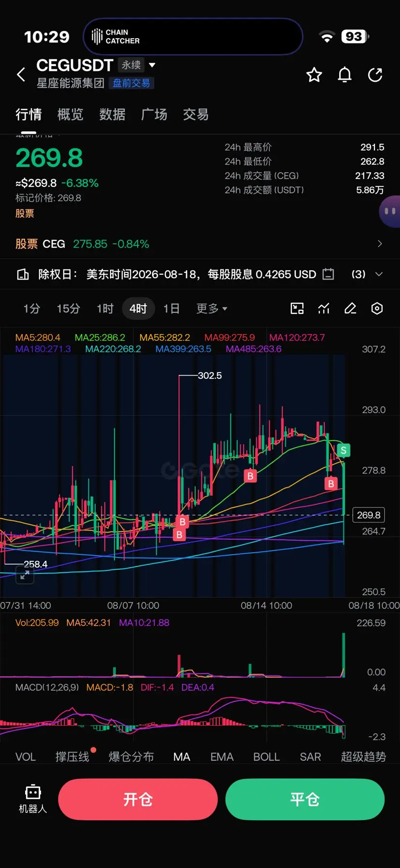The height and width of the screenshot is (868, 400).
Task: Open chart settings hexagon icon
Action: [377, 308]
